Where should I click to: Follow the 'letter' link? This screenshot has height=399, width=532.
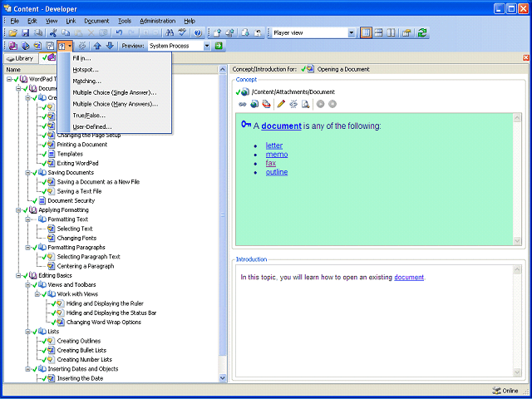click(x=274, y=145)
